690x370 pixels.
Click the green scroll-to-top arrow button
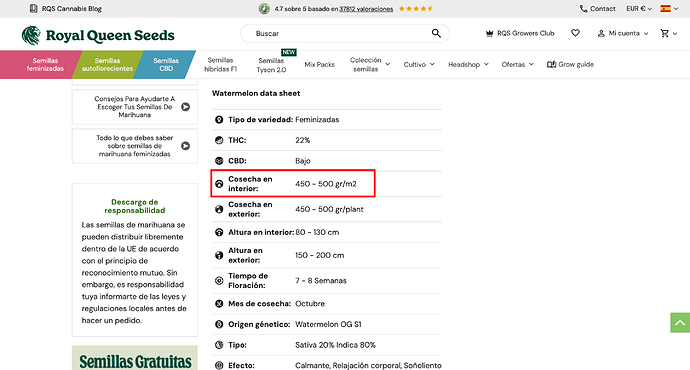(680, 323)
